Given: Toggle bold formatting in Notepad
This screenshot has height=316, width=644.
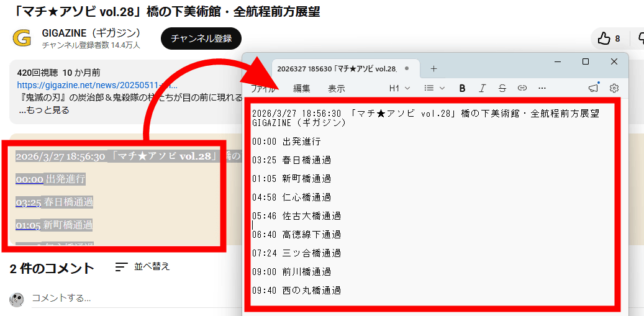Looking at the screenshot, I should [x=462, y=88].
